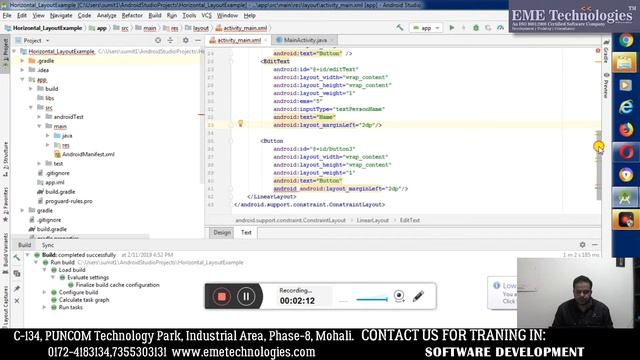Collapse the app module node
Image resolution: width=640 pixels, height=360 pixels.
click(x=22, y=79)
